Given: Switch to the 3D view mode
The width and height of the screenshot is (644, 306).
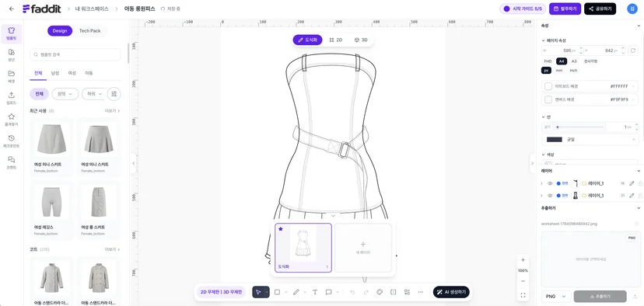Looking at the screenshot, I should click(x=361, y=40).
